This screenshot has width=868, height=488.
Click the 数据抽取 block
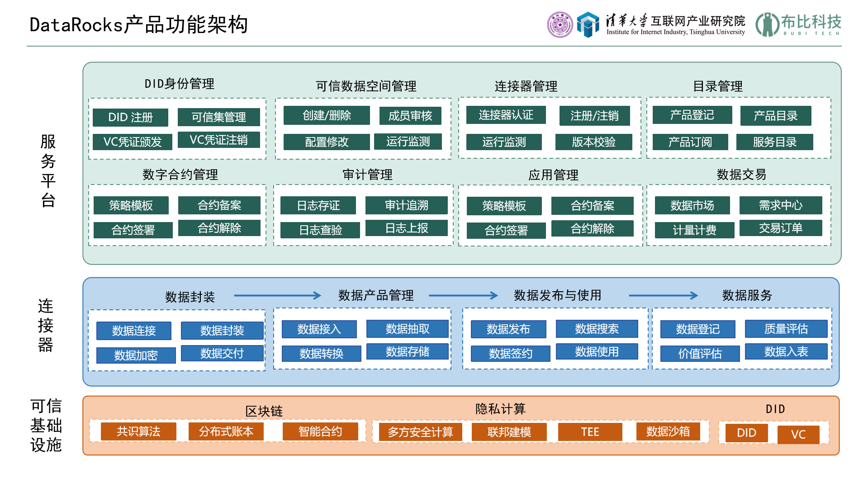click(x=407, y=329)
